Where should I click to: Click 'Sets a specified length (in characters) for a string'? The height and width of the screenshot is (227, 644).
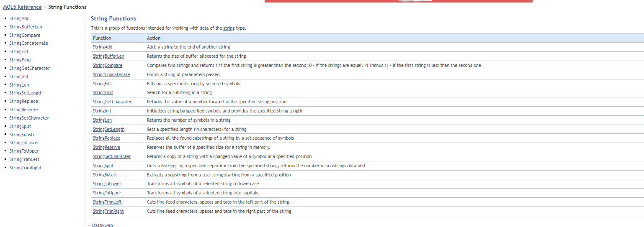click(197, 129)
